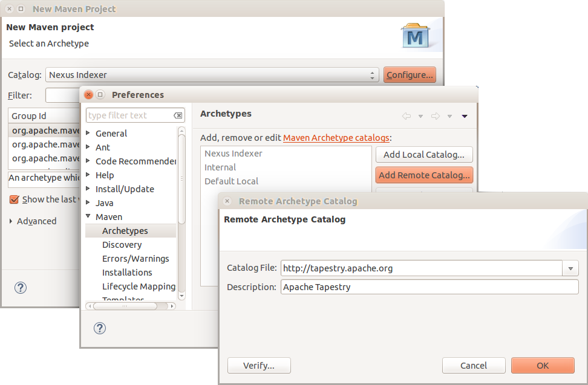Image resolution: width=588 pixels, height=385 pixels.
Task: Collapse the Maven tree node
Action: pos(88,216)
